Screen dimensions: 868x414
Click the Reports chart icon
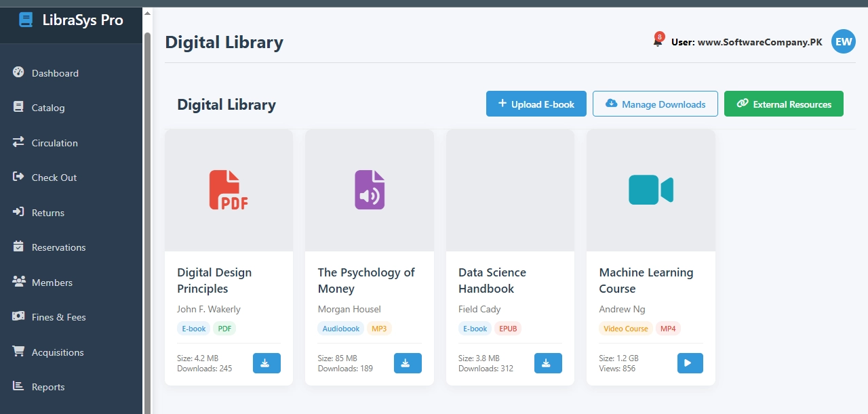pyautogui.click(x=18, y=386)
